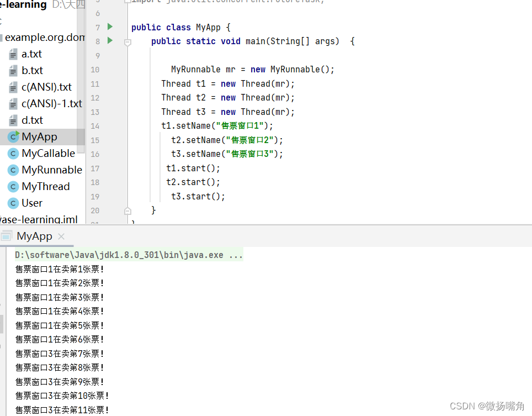Click 'Thread t1 = new Thread(mr);' line
Screen dimensions: 532x416
(228, 84)
